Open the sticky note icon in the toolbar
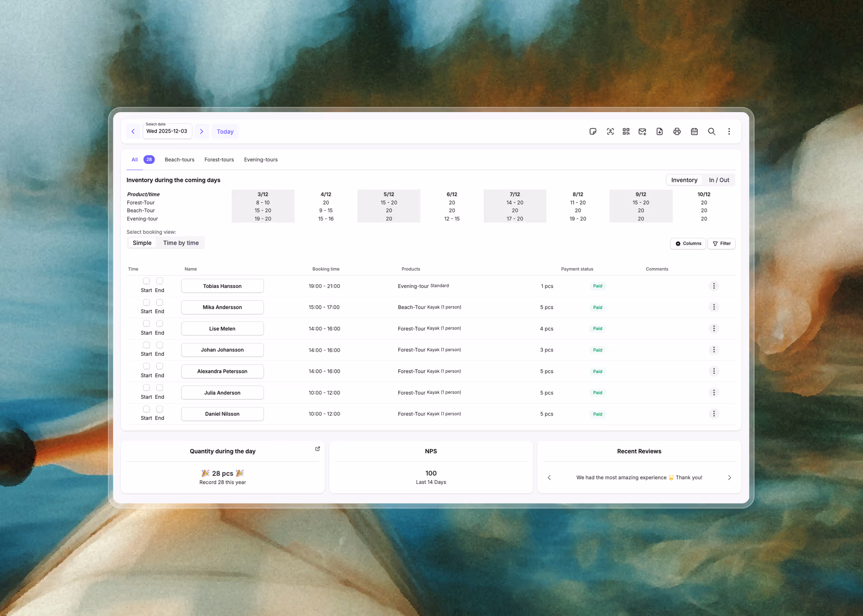Viewport: 863px width, 616px height. tap(593, 131)
